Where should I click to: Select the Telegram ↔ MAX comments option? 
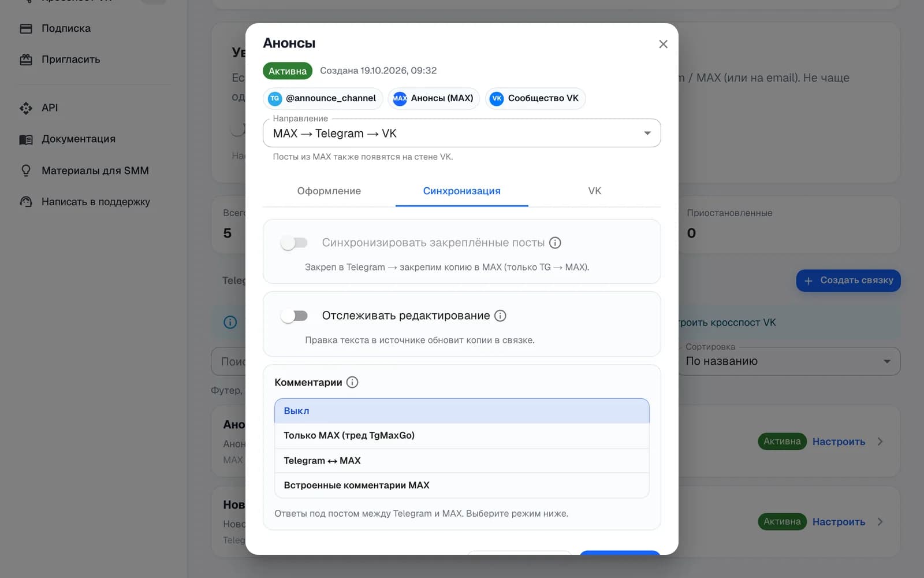462,461
